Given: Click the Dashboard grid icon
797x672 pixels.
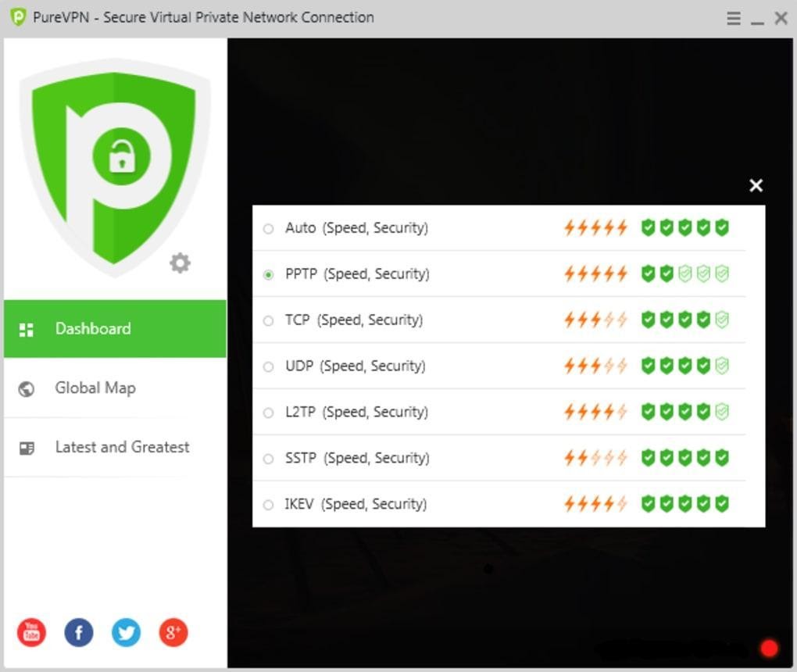Looking at the screenshot, I should [26, 329].
